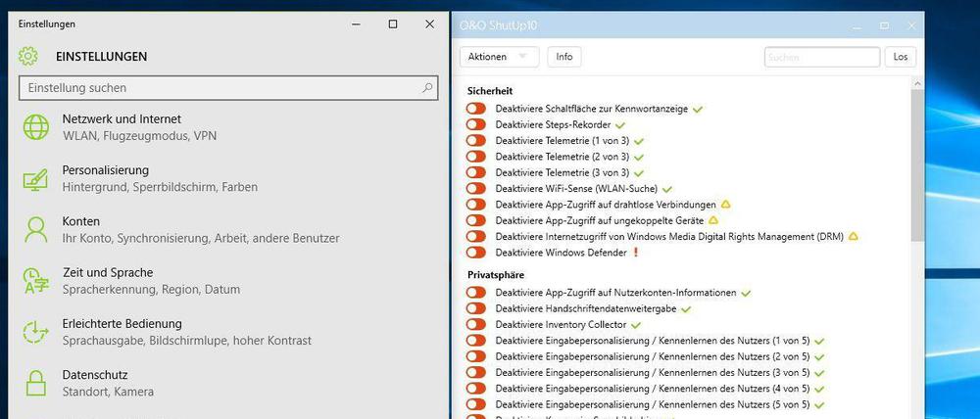The width and height of the screenshot is (980, 419).
Task: Open Personalisierung settings
Action: (228, 178)
